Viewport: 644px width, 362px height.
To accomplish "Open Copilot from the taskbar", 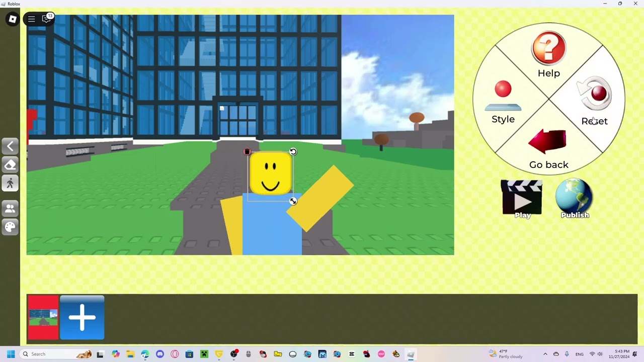I will (116, 354).
